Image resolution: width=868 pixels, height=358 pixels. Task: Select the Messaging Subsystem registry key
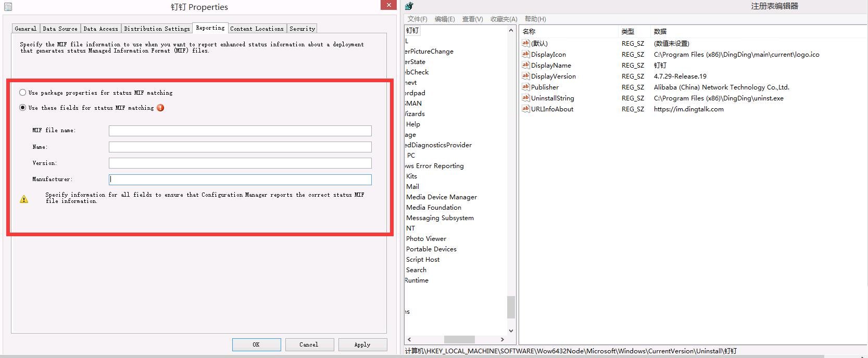tap(440, 218)
